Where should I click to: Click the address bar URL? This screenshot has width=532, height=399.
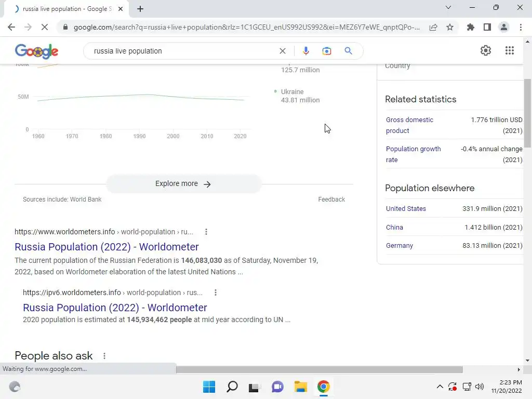(x=247, y=27)
